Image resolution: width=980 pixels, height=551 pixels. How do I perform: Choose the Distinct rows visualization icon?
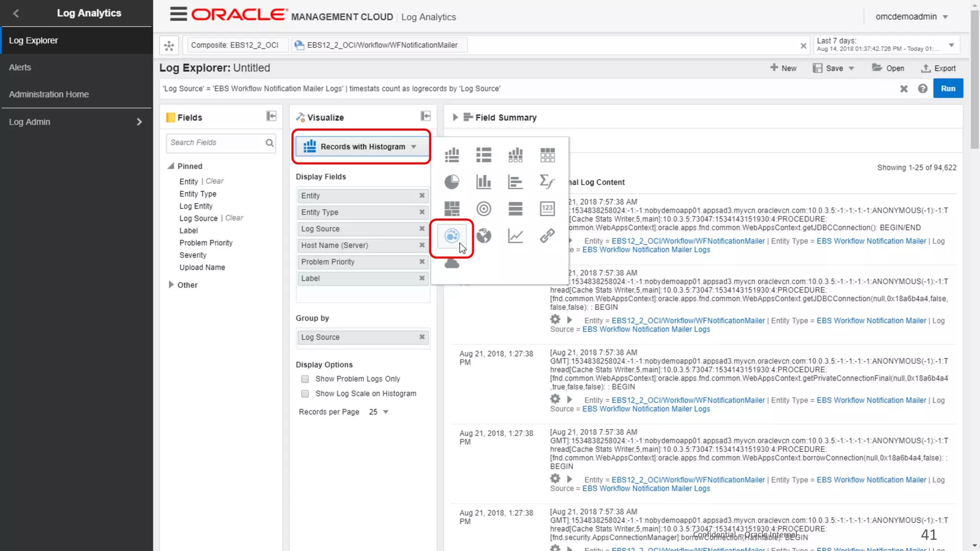tap(515, 209)
